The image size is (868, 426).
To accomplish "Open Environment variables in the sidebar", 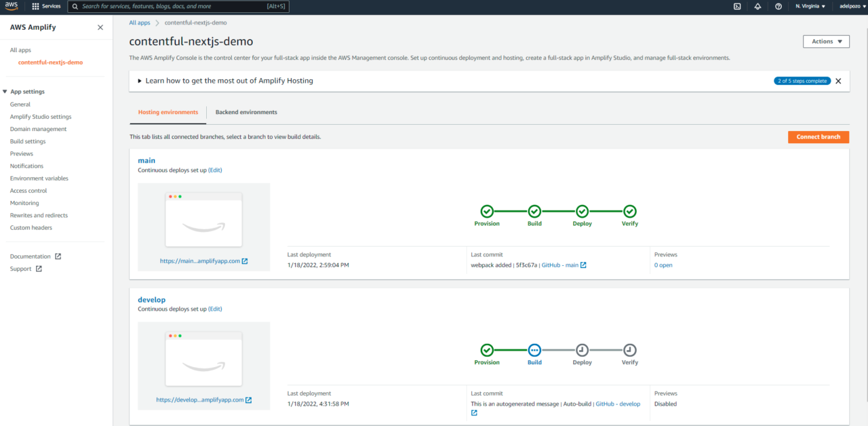I will 39,178.
